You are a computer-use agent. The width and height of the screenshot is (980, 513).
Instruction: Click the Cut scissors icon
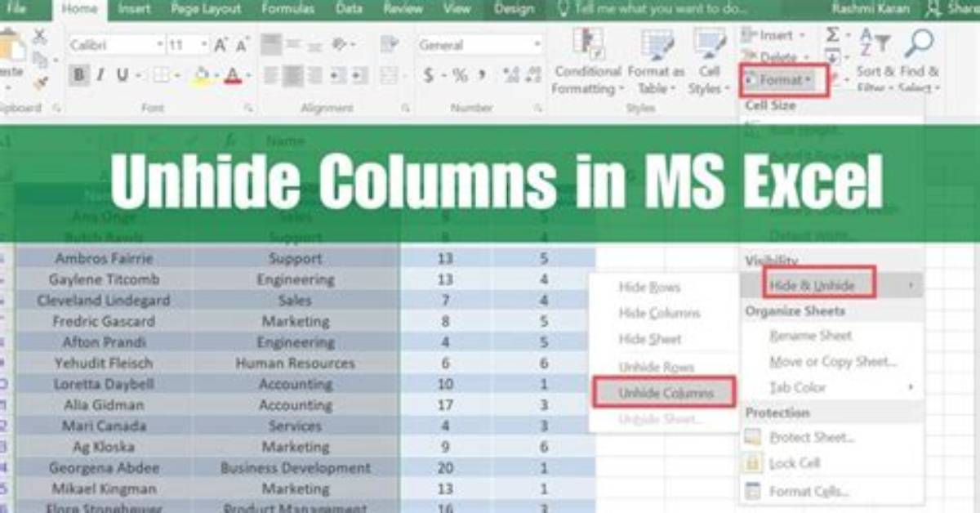tap(40, 38)
